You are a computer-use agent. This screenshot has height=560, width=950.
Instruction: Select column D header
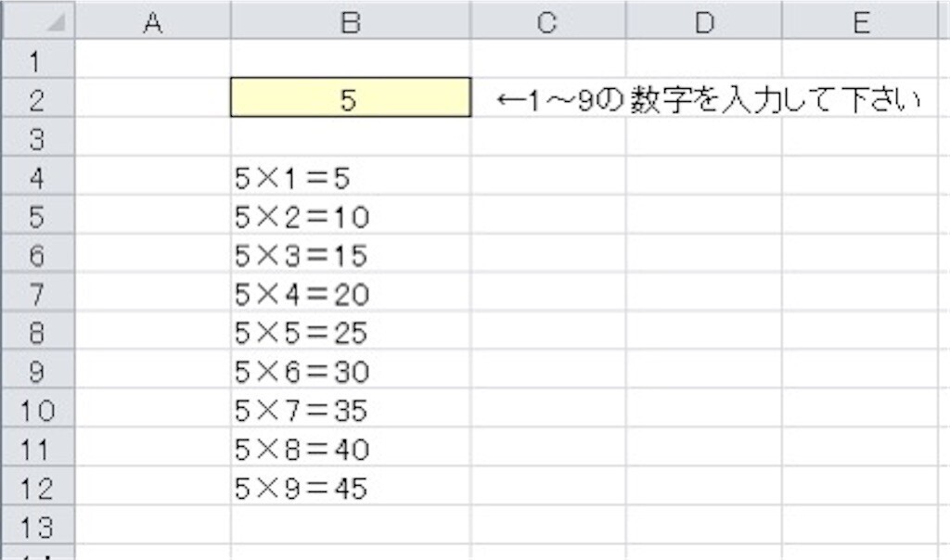tap(704, 21)
